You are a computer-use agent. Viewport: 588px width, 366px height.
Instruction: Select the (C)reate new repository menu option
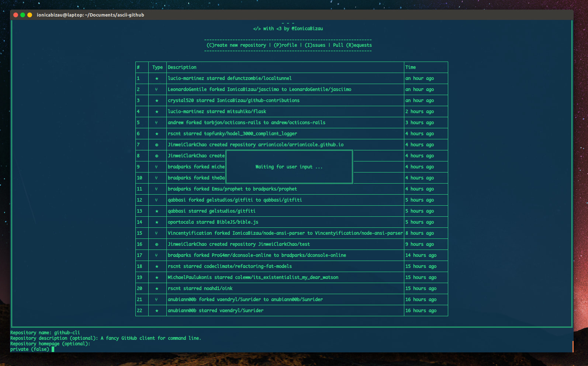tap(236, 45)
